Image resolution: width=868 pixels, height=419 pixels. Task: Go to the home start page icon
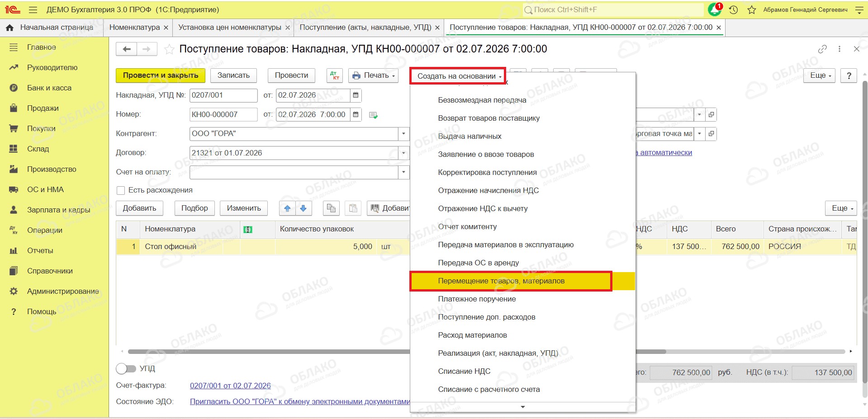click(x=9, y=28)
